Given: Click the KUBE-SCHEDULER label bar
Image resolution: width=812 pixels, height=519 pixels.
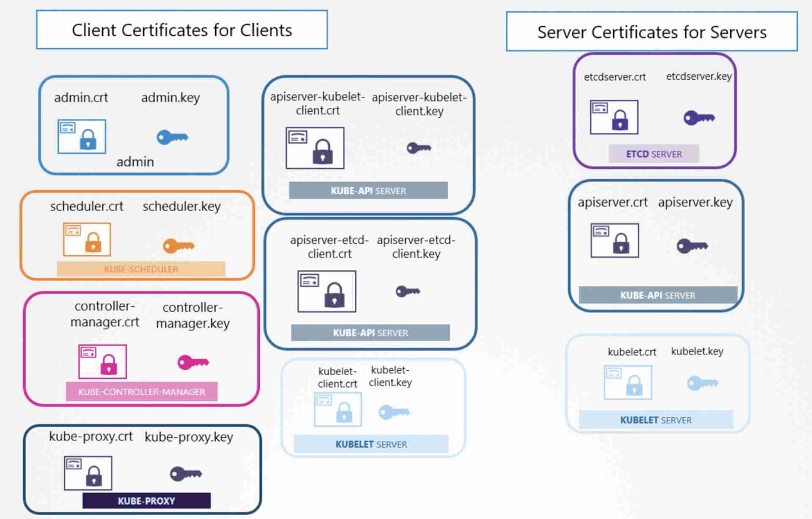Looking at the screenshot, I should (141, 269).
